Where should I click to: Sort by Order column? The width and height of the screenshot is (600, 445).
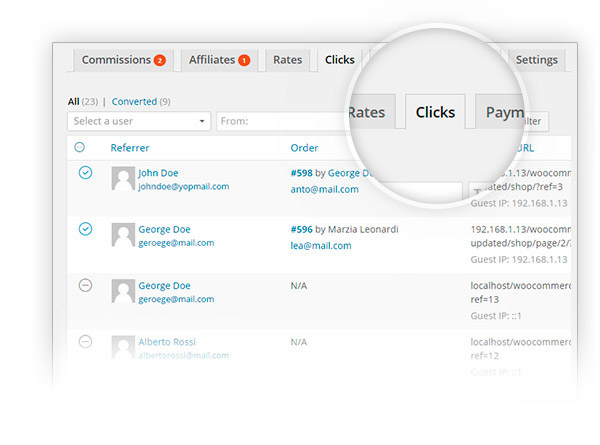(304, 148)
